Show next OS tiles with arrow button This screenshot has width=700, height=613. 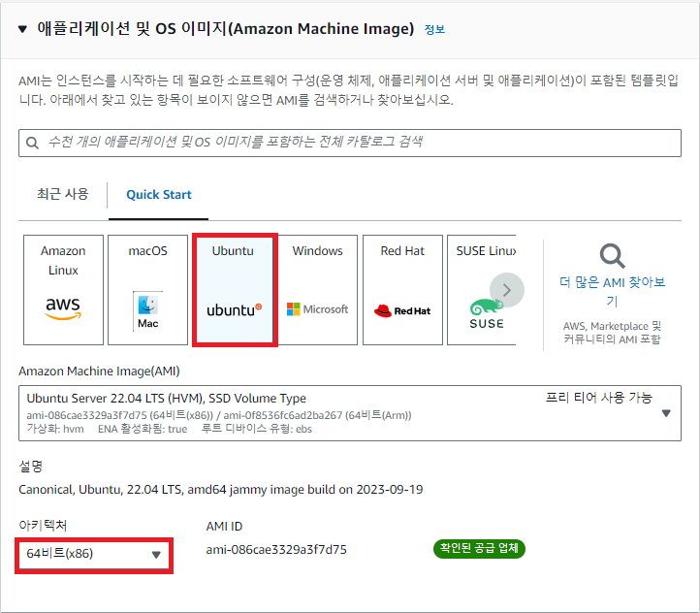[x=507, y=290]
